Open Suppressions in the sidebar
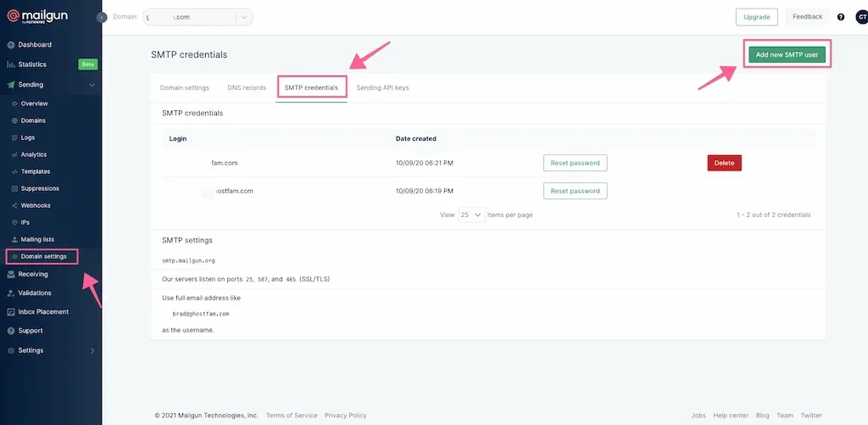This screenshot has width=868, height=425. [40, 188]
